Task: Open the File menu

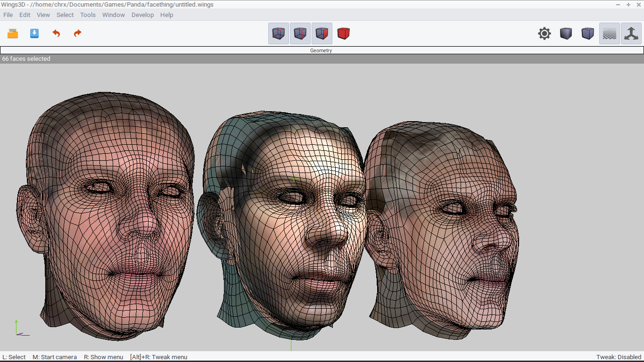Action: [x=8, y=15]
